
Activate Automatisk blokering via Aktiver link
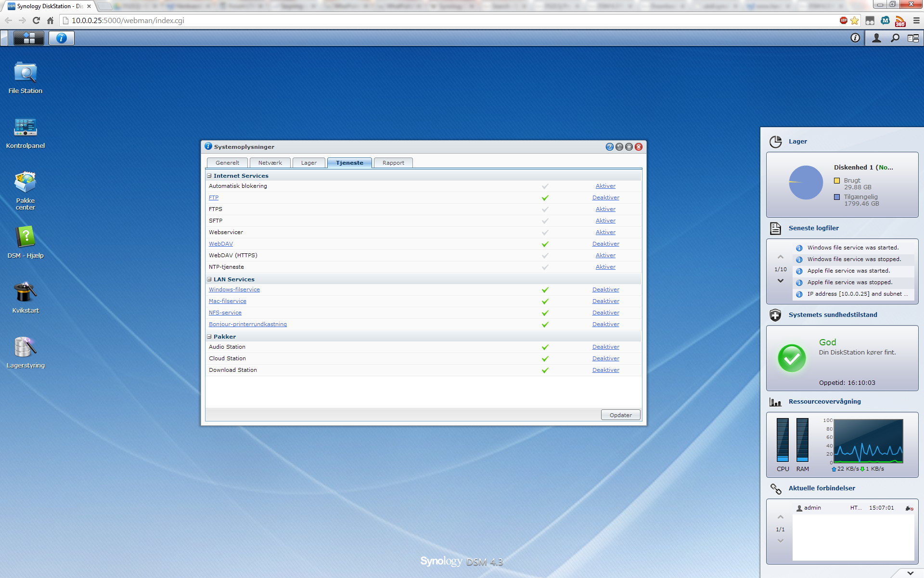605,186
